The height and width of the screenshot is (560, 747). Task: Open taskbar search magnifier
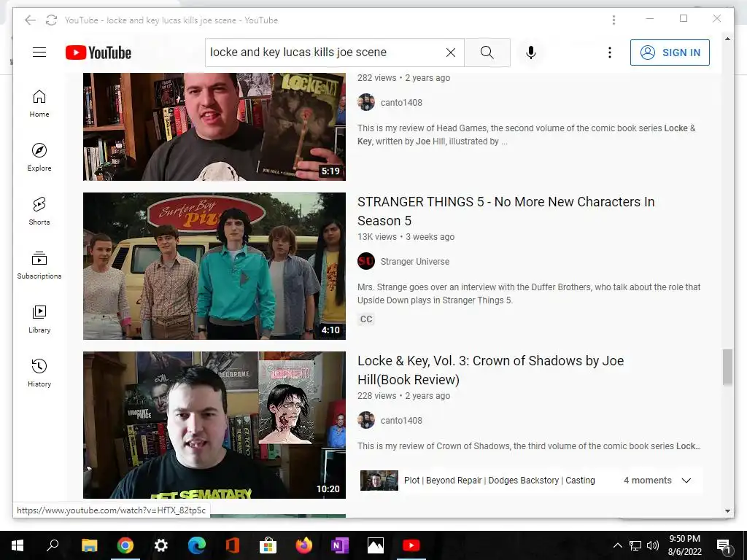coord(53,545)
